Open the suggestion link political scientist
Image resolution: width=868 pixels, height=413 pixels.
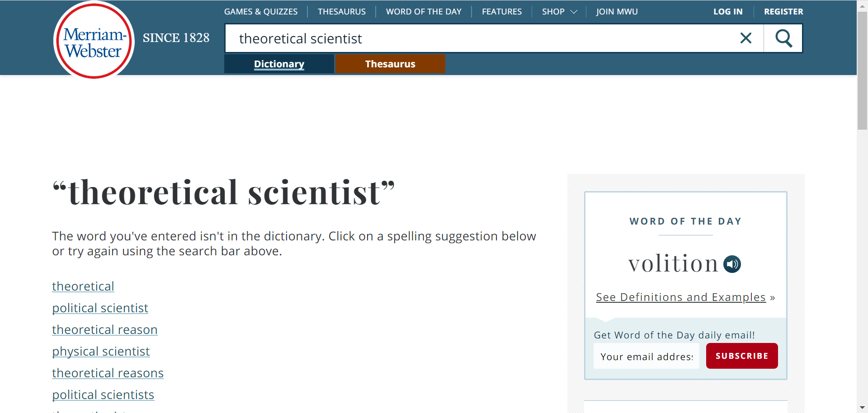pos(100,308)
